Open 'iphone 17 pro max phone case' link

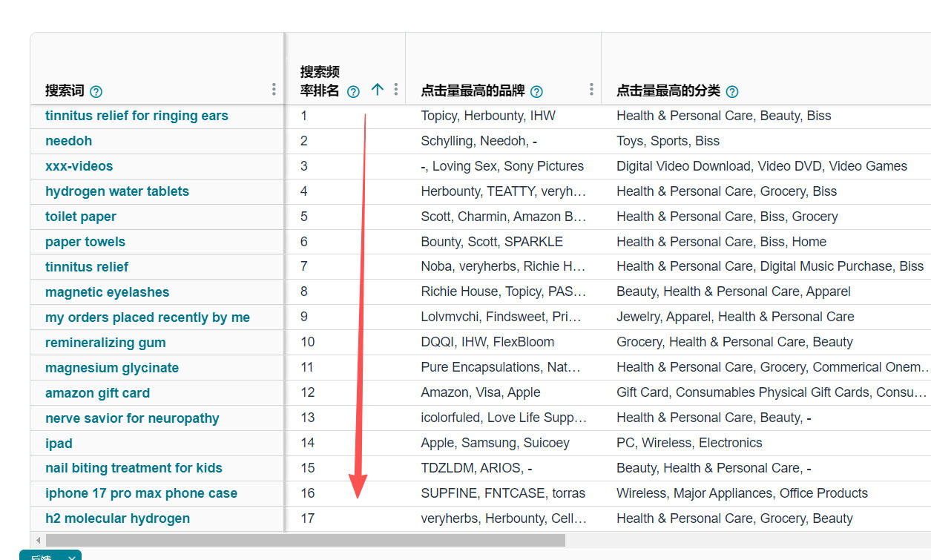pyautogui.click(x=141, y=493)
